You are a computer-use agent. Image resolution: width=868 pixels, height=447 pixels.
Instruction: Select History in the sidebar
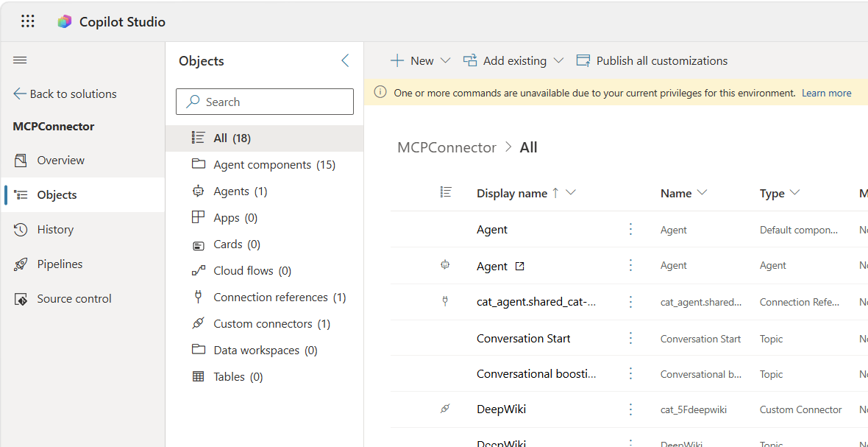(x=55, y=230)
